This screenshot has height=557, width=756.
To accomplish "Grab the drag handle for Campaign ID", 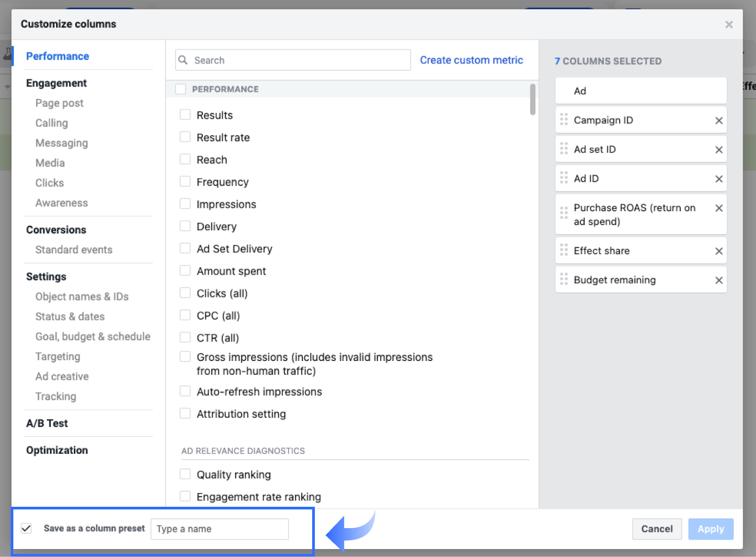I will (x=564, y=120).
